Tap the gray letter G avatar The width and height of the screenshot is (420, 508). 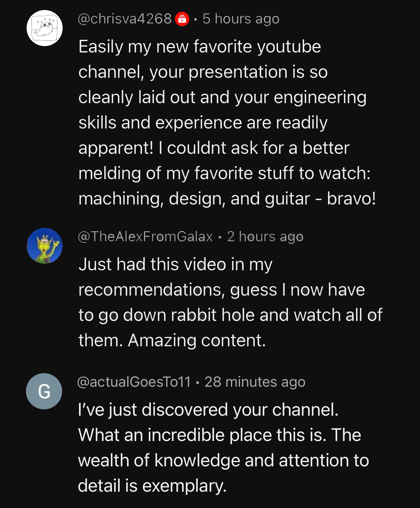44,391
